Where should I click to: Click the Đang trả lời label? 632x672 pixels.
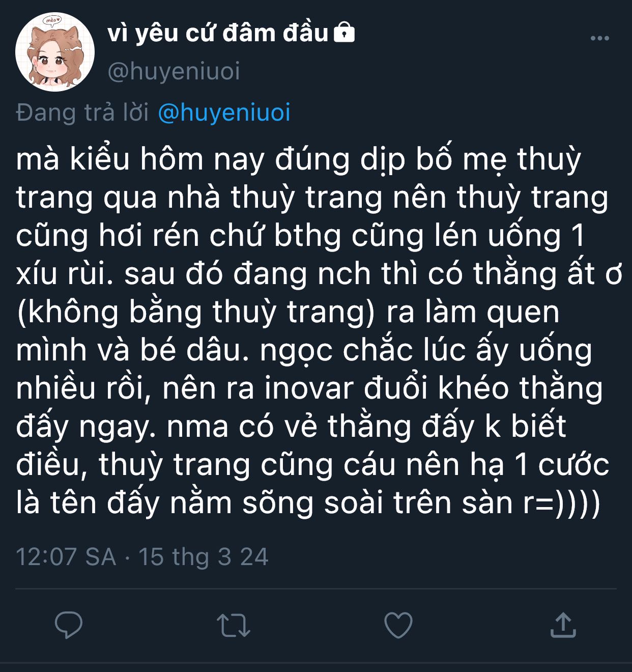point(82,113)
